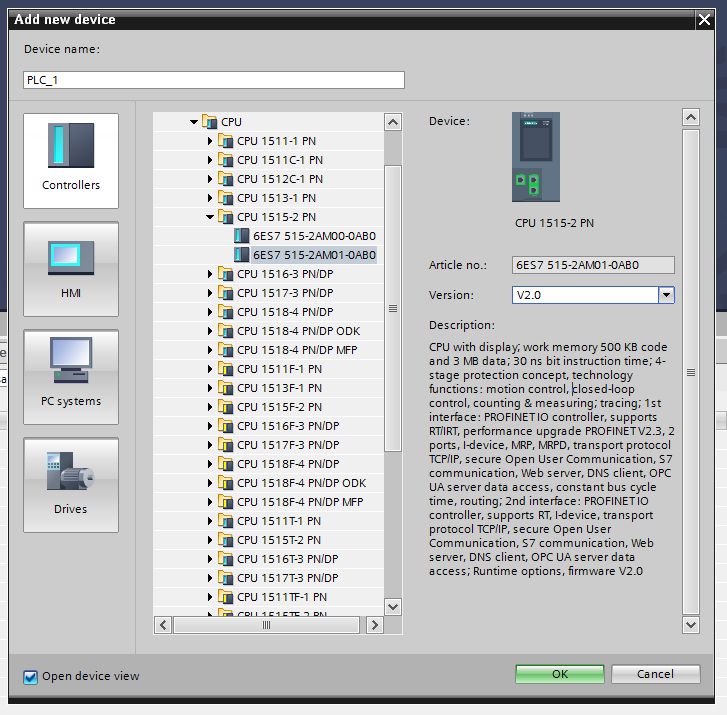
Task: Select CPU 1513F-1 PN in tree
Action: coord(279,388)
